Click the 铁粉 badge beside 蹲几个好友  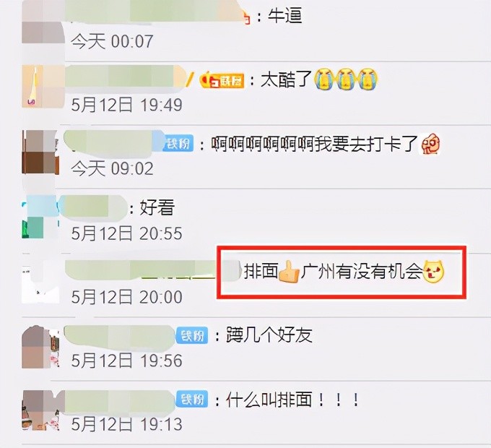coord(192,335)
